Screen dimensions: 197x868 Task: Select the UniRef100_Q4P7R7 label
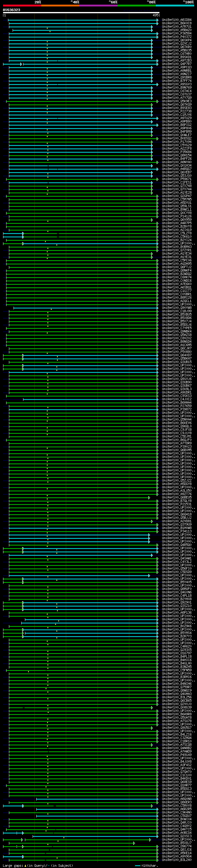(x=176, y=64)
